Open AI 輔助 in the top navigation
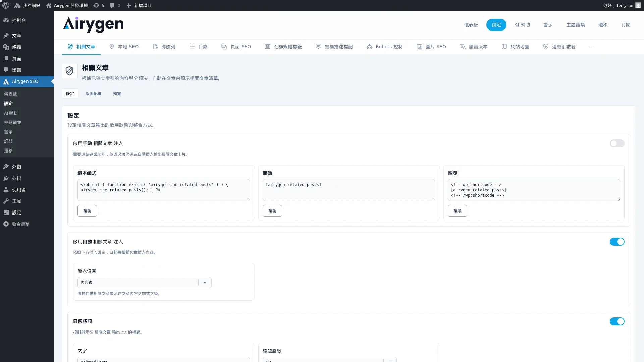This screenshot has height=362, width=644. 522,25
